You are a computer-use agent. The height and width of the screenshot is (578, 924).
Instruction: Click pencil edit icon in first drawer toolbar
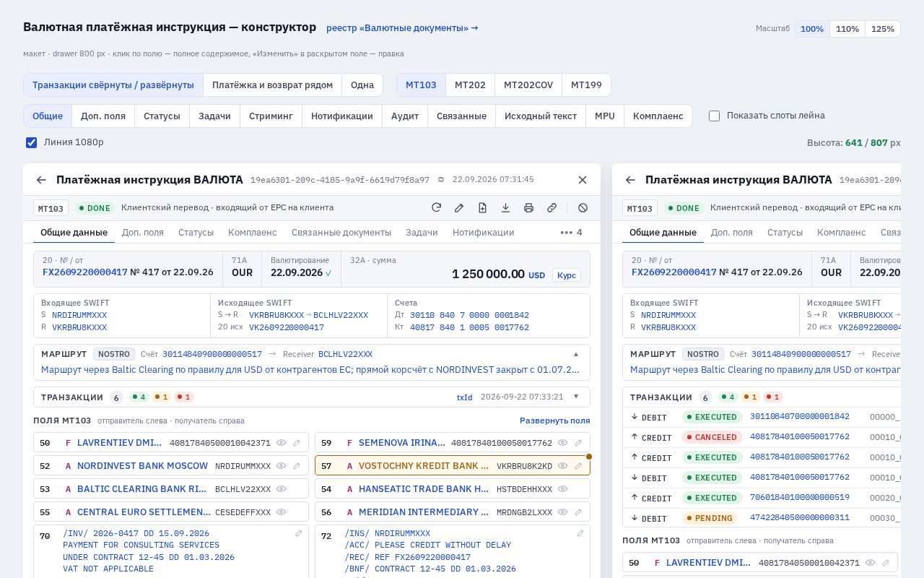pyautogui.click(x=459, y=207)
